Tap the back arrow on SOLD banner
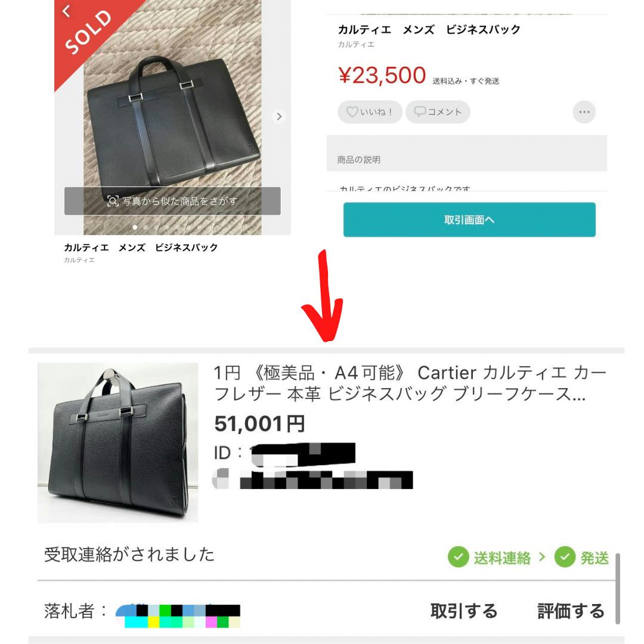644x644 pixels. [67, 11]
